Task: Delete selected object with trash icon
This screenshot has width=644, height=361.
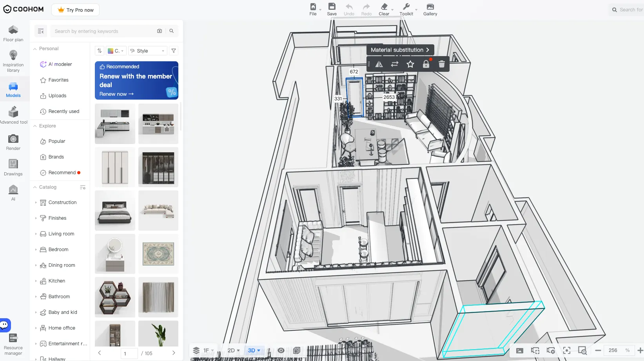Action: [442, 64]
